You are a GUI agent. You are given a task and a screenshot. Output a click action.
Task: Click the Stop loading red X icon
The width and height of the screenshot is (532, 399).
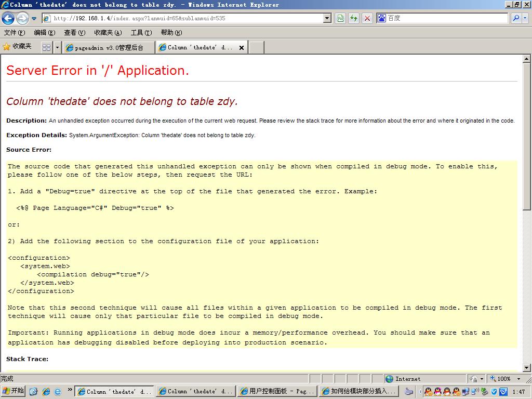[x=367, y=18]
